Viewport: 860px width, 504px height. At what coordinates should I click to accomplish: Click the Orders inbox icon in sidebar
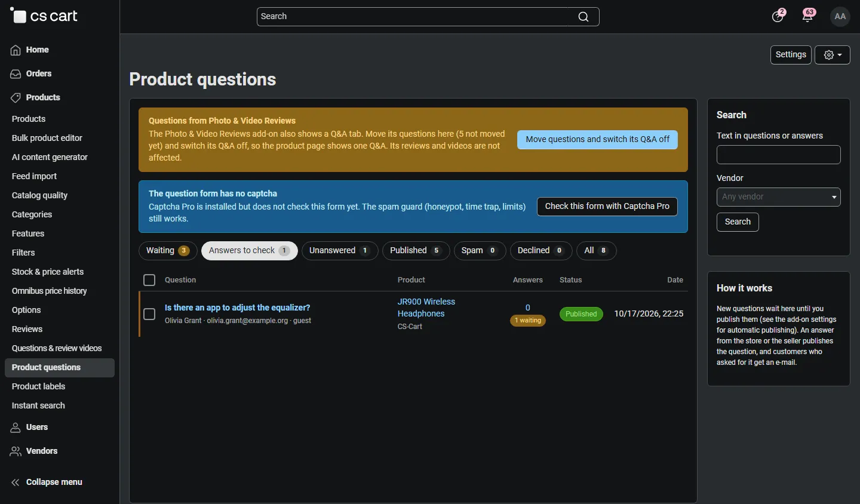[16, 74]
